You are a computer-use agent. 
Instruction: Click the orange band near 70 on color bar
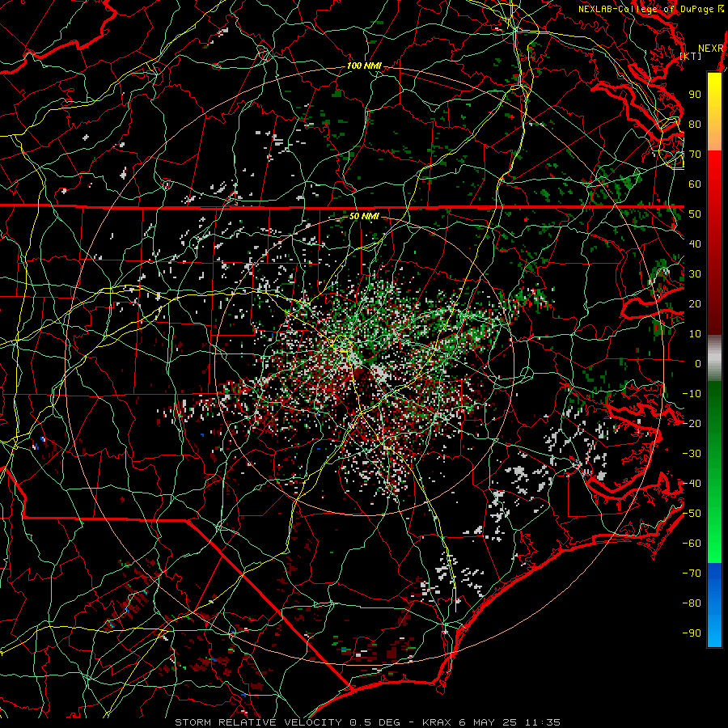[x=714, y=139]
